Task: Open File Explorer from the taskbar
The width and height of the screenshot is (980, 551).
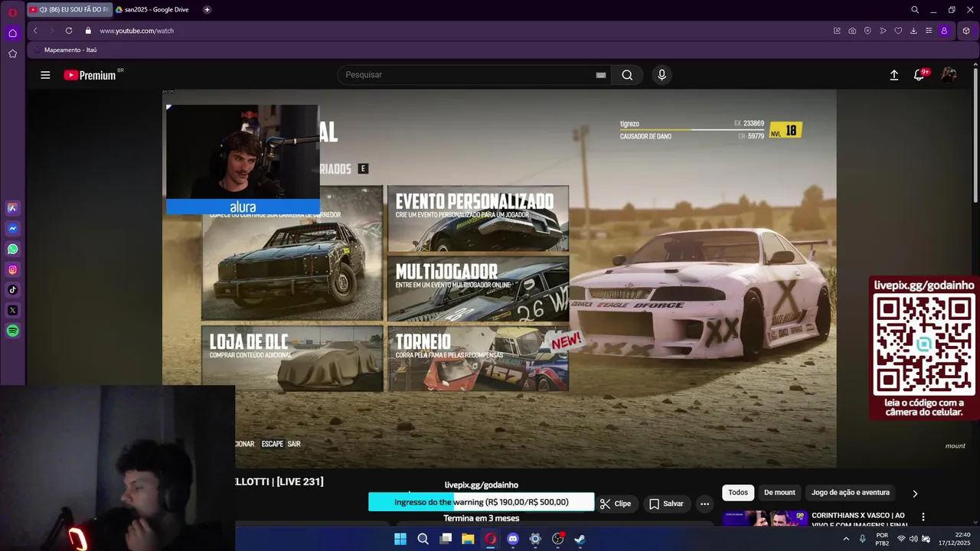Action: (x=468, y=539)
